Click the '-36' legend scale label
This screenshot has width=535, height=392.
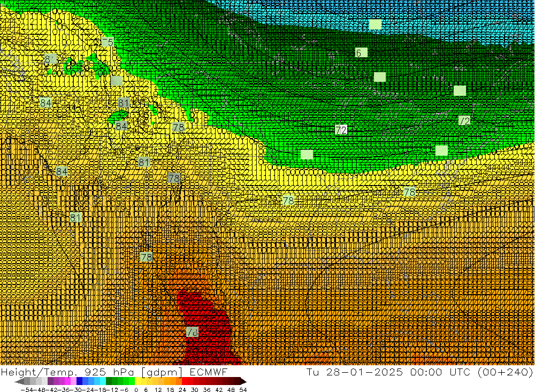(x=64, y=390)
